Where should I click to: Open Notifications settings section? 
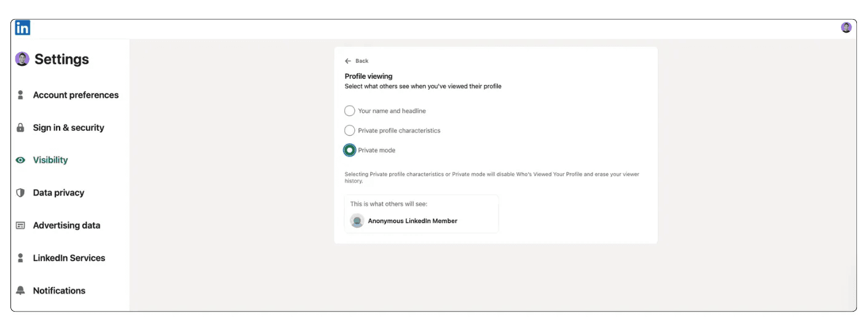[x=59, y=291]
